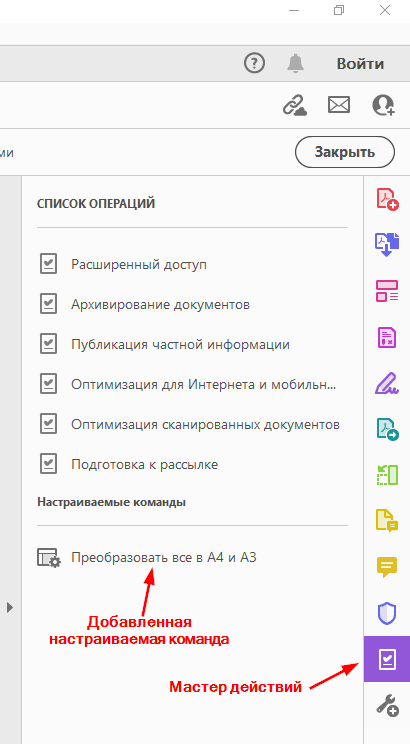Open the Export PDF tool in sidebar
Image resolution: width=410 pixels, height=744 pixels.
(387, 245)
